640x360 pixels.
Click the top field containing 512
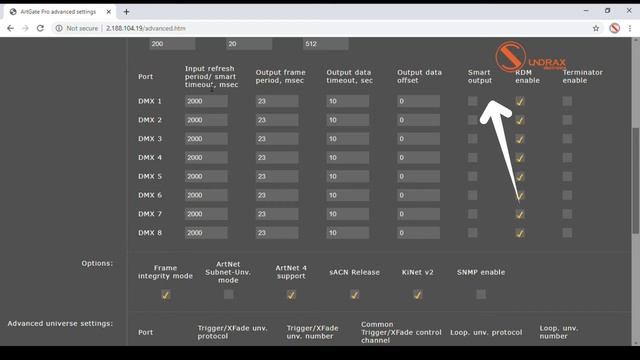click(325, 44)
